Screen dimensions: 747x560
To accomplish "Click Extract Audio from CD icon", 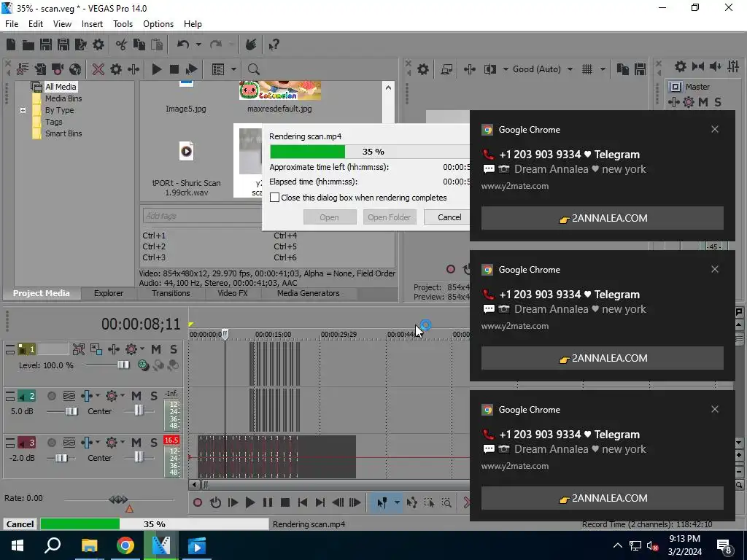I will click(x=75, y=69).
